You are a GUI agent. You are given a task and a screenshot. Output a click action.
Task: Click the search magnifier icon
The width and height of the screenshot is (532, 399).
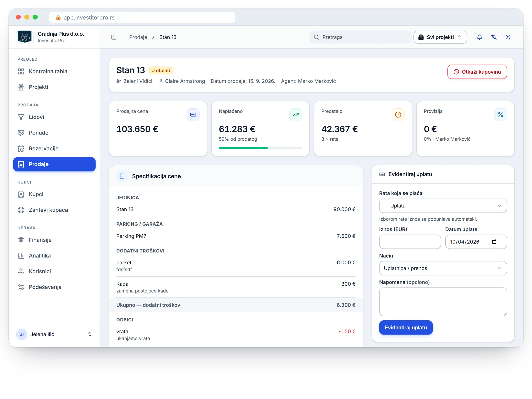(316, 37)
